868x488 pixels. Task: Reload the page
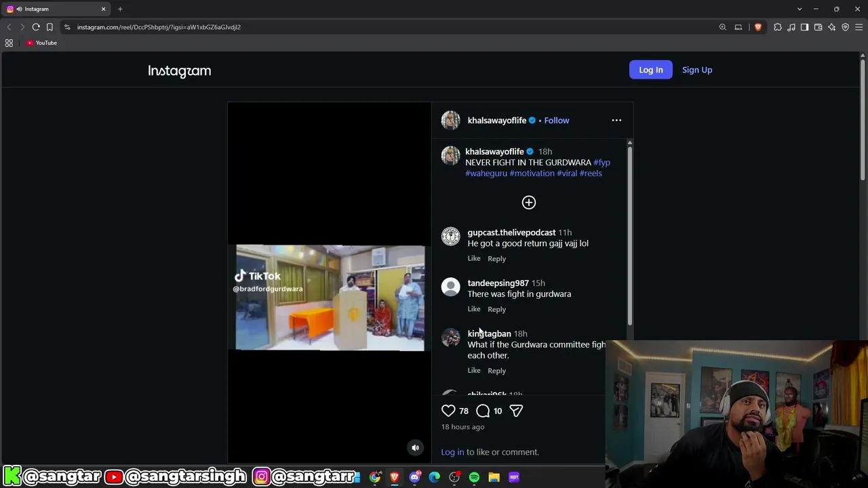[36, 27]
